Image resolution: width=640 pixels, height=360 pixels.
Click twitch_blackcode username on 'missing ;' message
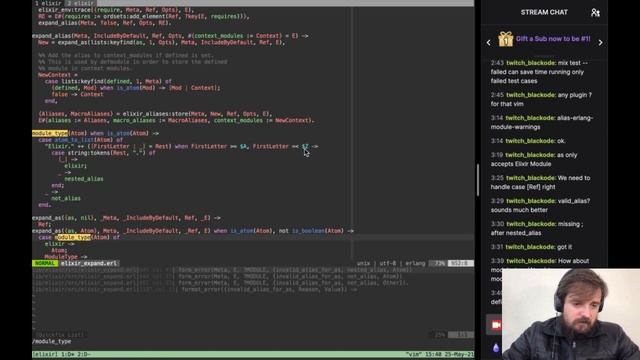point(531,224)
